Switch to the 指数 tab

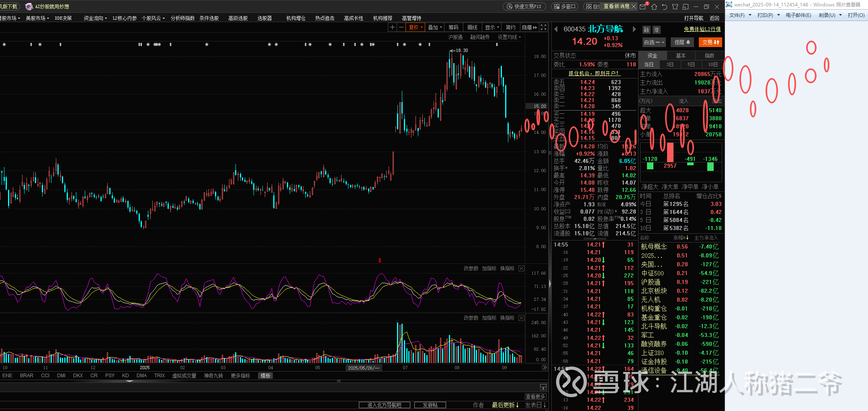[x=709, y=55]
